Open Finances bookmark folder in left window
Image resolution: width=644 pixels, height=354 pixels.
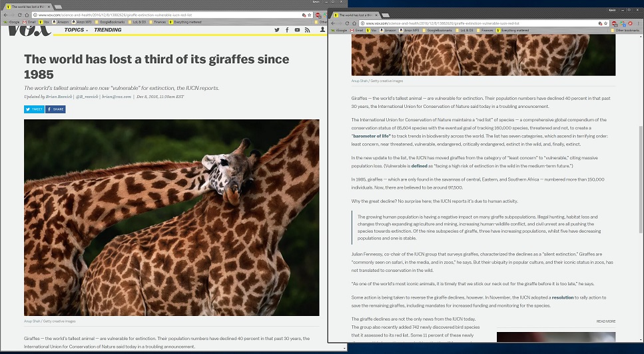pyautogui.click(x=160, y=21)
